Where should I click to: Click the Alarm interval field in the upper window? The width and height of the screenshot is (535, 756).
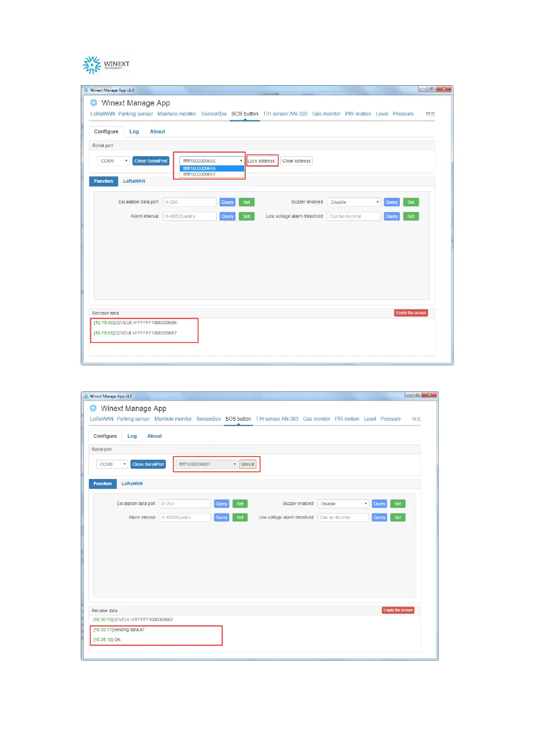click(190, 216)
